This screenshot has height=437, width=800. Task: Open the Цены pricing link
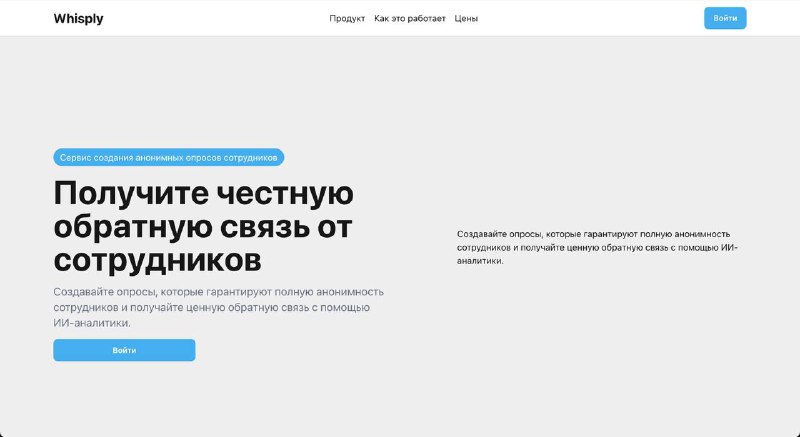point(466,18)
